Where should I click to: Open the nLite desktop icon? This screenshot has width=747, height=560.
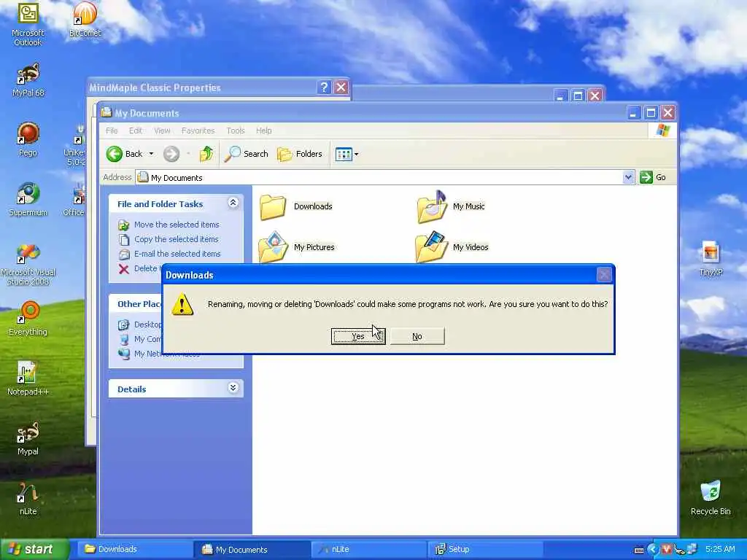pyautogui.click(x=28, y=498)
